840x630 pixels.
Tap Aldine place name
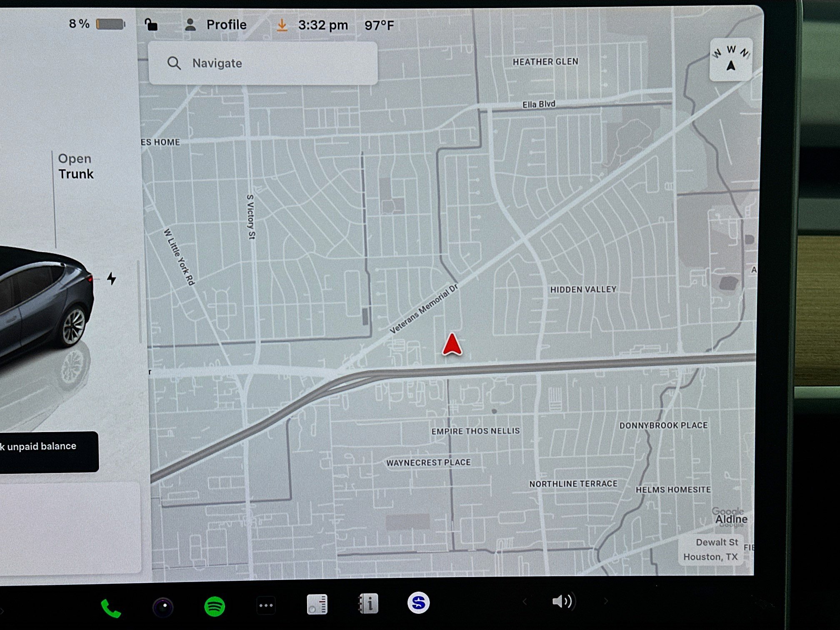731,519
